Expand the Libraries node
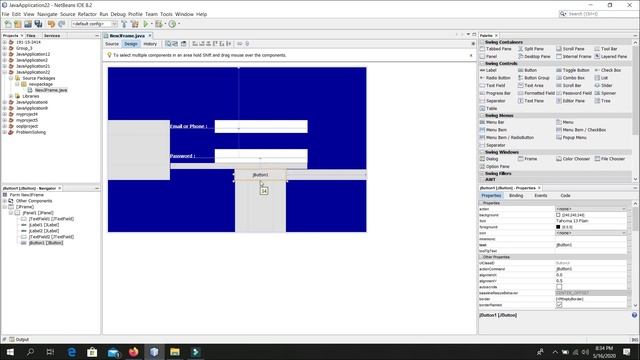Screen dimensions: 640x360 11,96
